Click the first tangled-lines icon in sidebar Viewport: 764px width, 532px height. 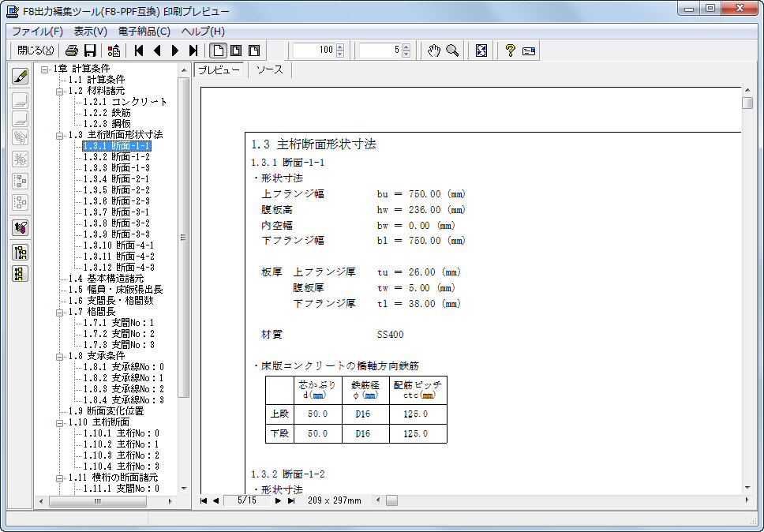tap(21, 137)
